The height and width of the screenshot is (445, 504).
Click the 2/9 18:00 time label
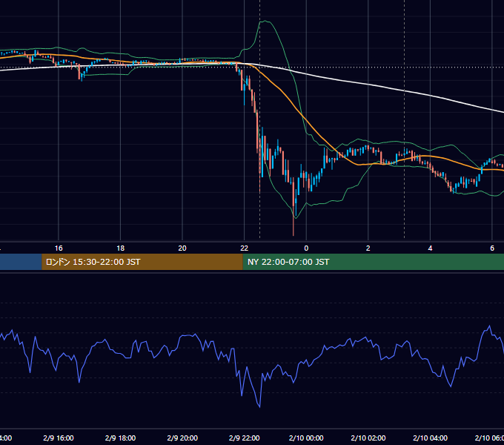(121, 438)
